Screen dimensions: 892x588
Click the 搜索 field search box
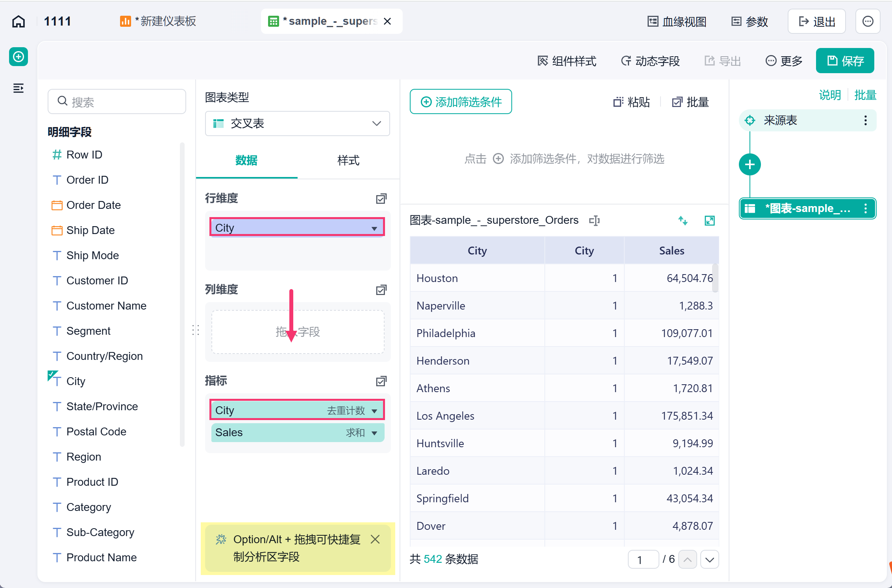click(117, 101)
